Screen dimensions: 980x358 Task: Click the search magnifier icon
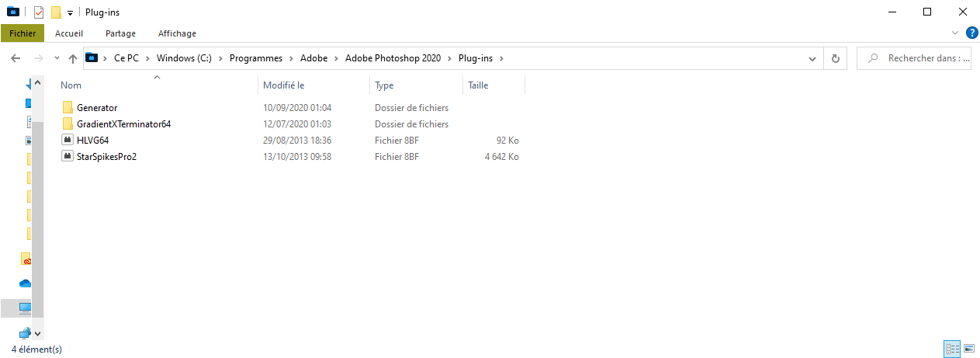(x=874, y=58)
